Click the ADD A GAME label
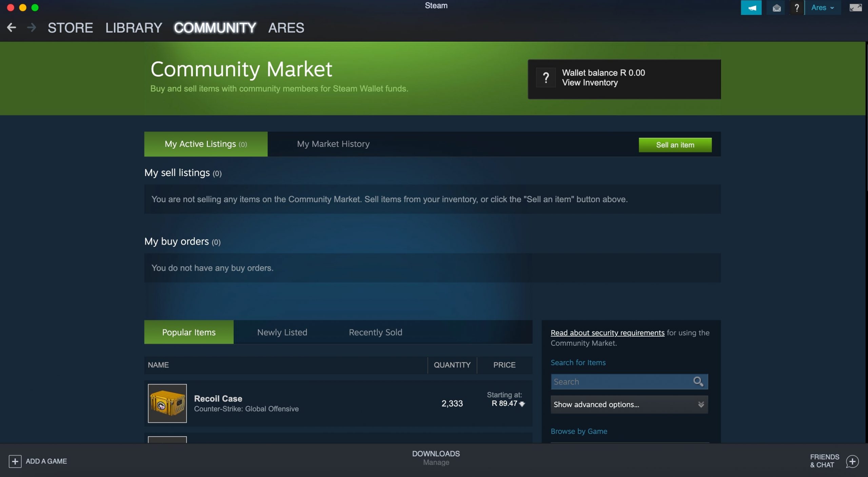The width and height of the screenshot is (868, 477). pos(46,461)
